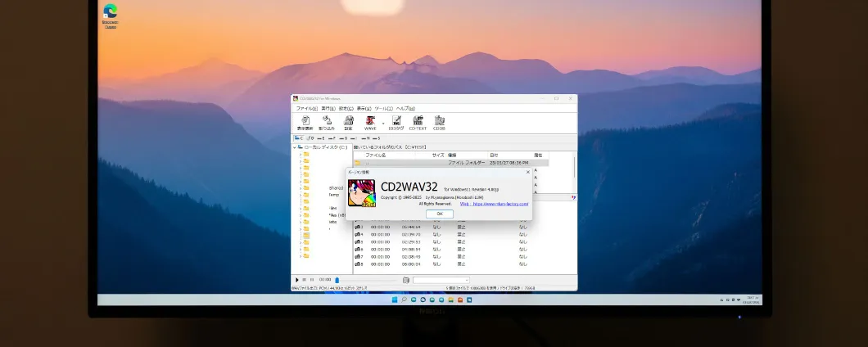Switch to drive G button
Viewport: 868px width, 347px height.
click(x=342, y=138)
